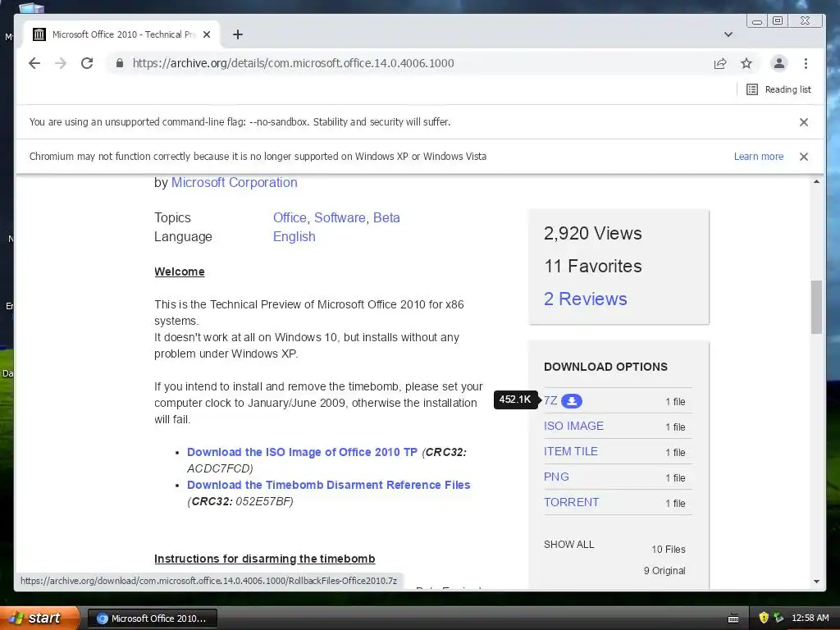Open the on-screen keyboard tray icon
840x630 pixels.
point(733,619)
